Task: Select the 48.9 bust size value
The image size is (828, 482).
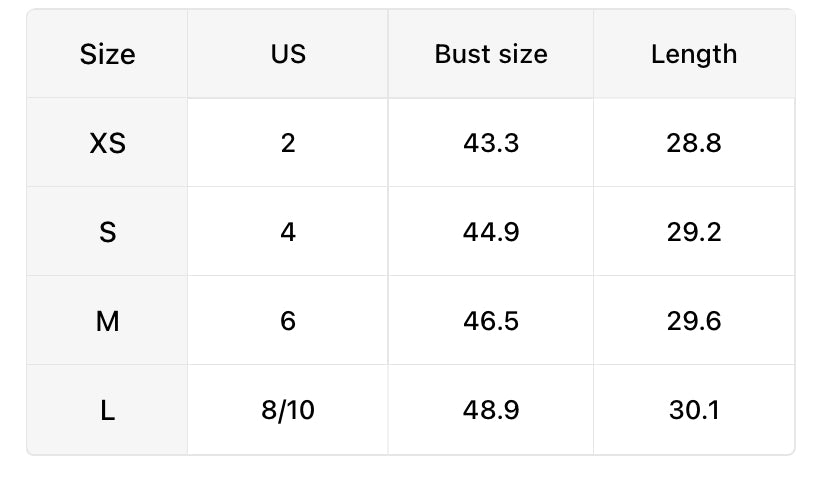Action: click(491, 410)
